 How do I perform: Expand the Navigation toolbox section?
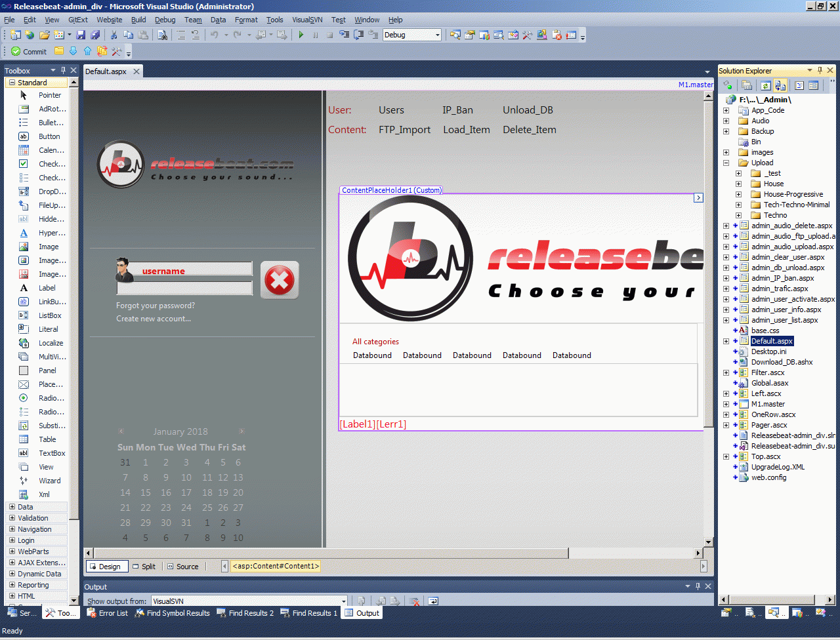[x=12, y=529]
